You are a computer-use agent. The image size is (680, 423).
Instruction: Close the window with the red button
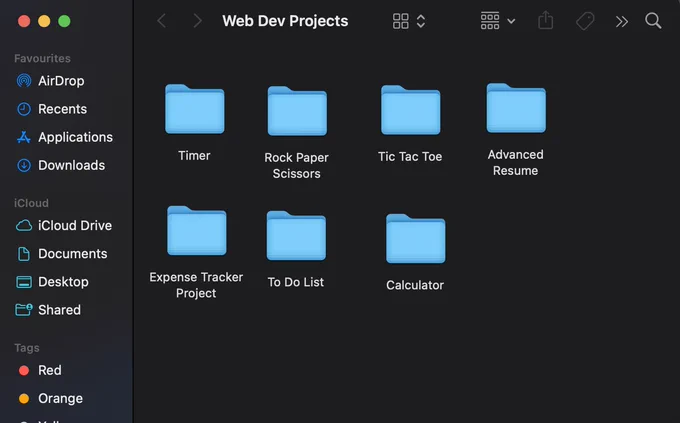point(24,21)
